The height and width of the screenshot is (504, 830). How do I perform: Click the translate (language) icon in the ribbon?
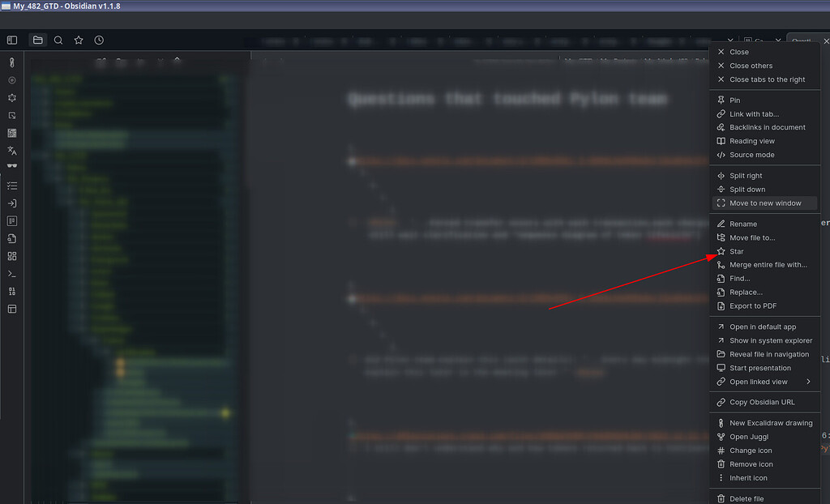[11, 150]
